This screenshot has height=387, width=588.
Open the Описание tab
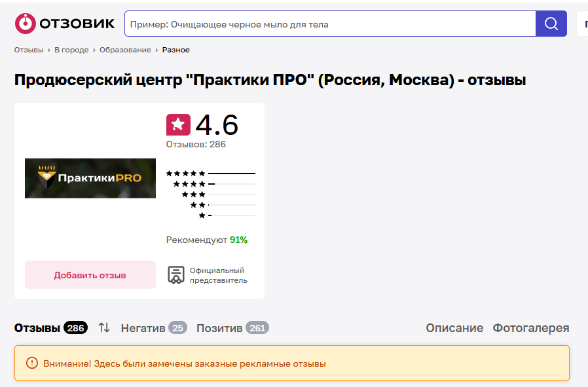tap(454, 328)
